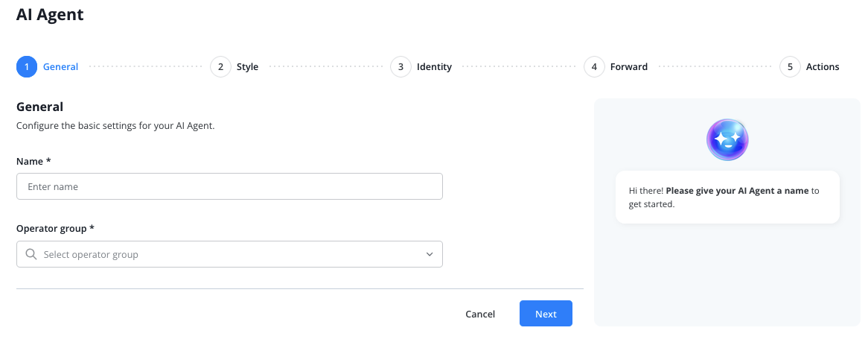This screenshot has width=868, height=351.
Task: Click the step 5 number circle
Action: point(790,67)
